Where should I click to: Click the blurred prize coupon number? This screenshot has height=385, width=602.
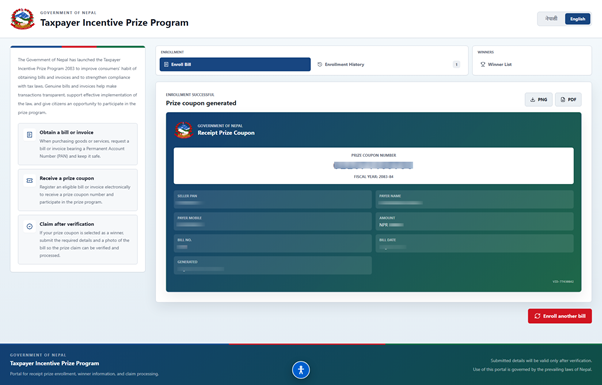[373, 165]
